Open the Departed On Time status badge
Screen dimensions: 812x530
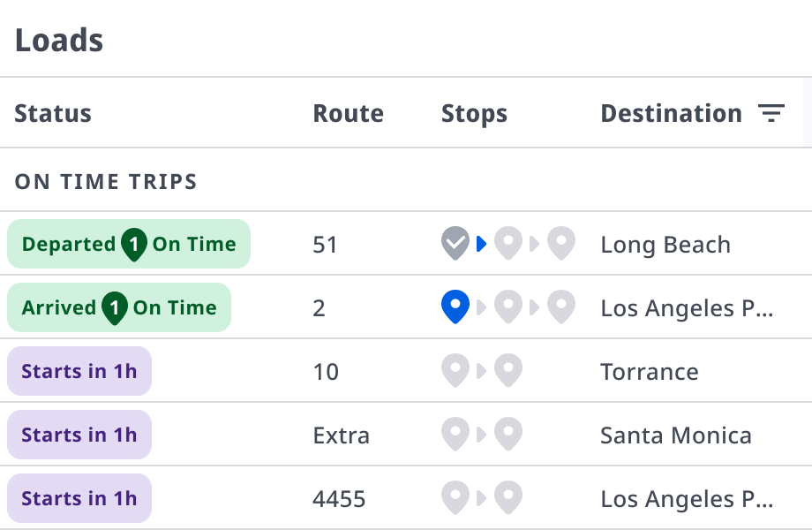click(x=129, y=244)
